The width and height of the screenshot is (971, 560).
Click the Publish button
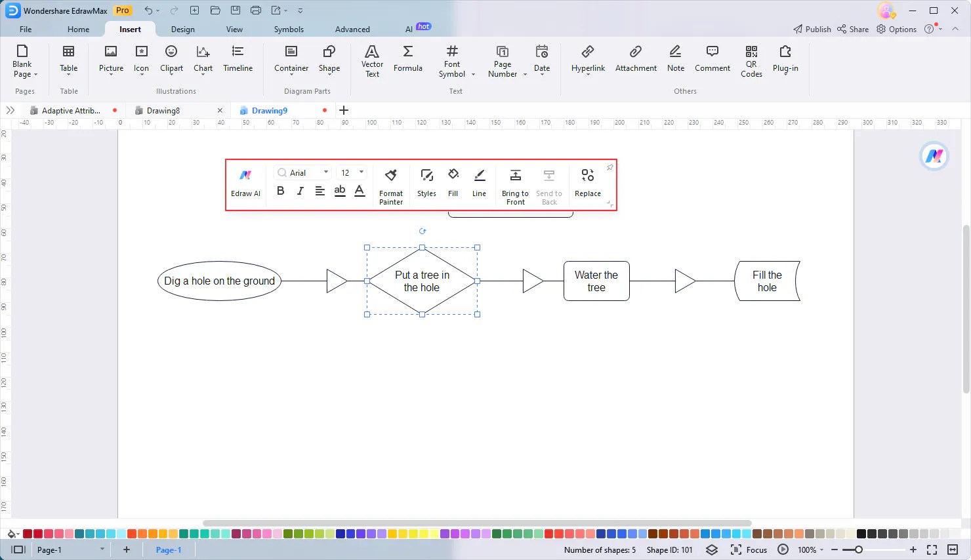[812, 29]
